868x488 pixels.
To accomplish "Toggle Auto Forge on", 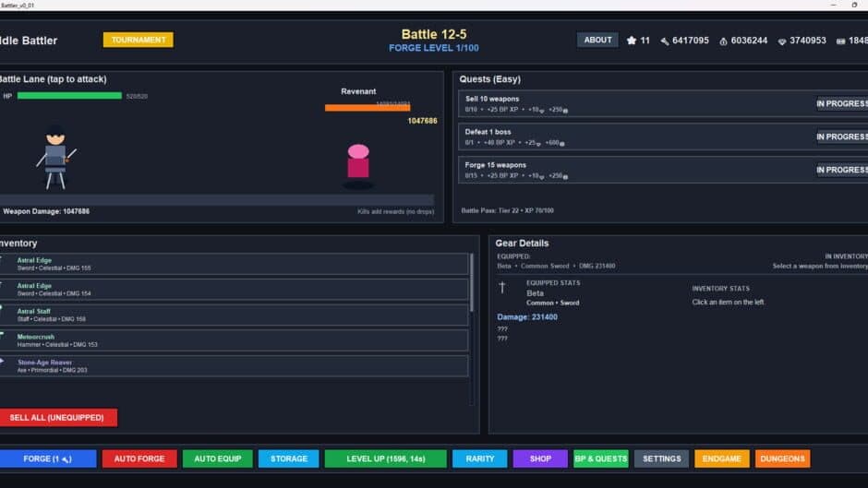I will pyautogui.click(x=139, y=458).
